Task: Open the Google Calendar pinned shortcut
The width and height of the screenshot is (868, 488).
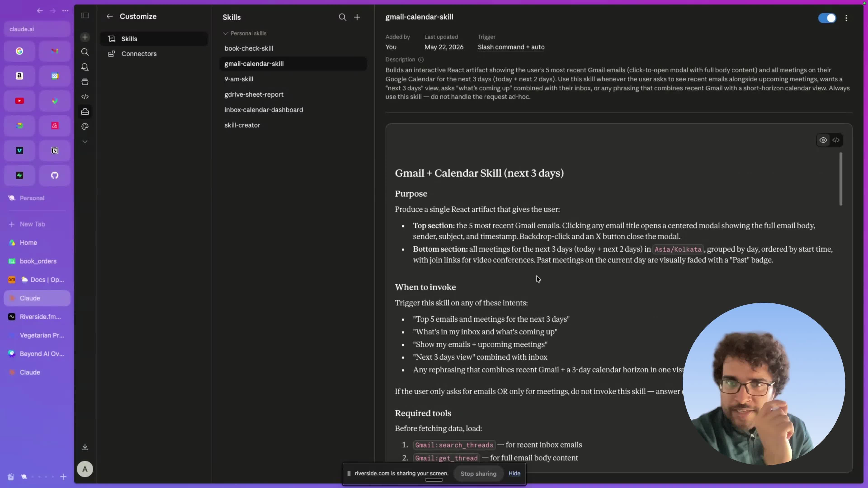Action: pyautogui.click(x=54, y=76)
